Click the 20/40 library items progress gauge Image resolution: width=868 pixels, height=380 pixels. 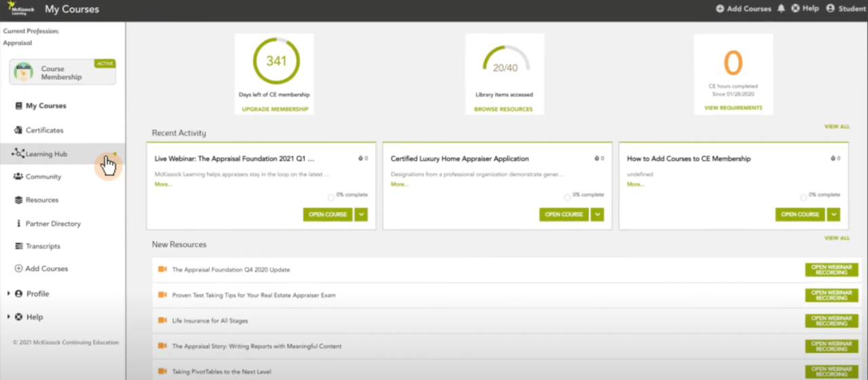click(x=505, y=63)
